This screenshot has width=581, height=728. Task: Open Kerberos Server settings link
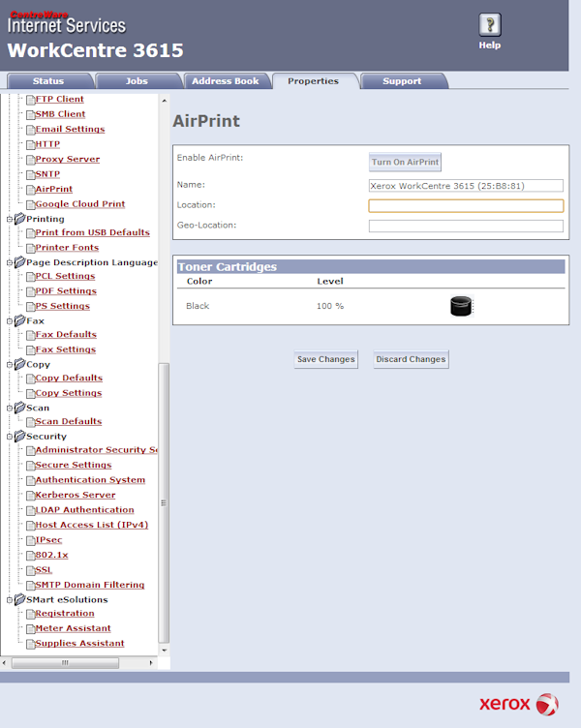(x=75, y=495)
